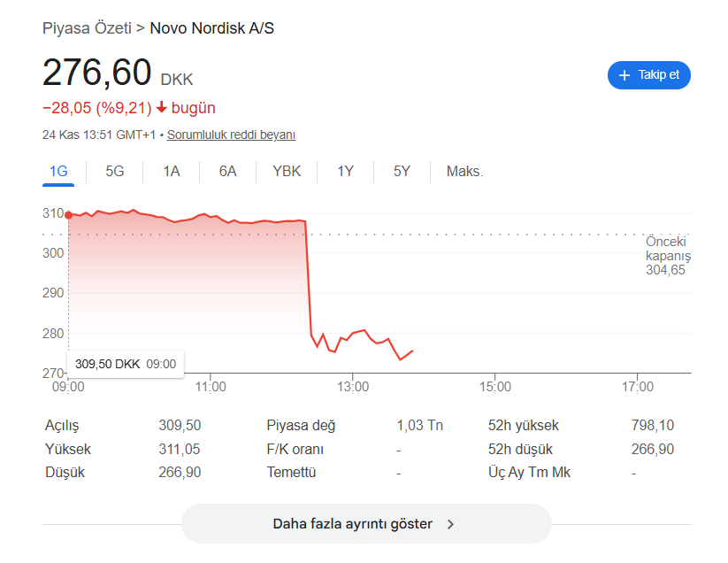Go to Piyasa Özeti breadcrumb
Image resolution: width=728 pixels, height=563 pixels.
click(85, 28)
